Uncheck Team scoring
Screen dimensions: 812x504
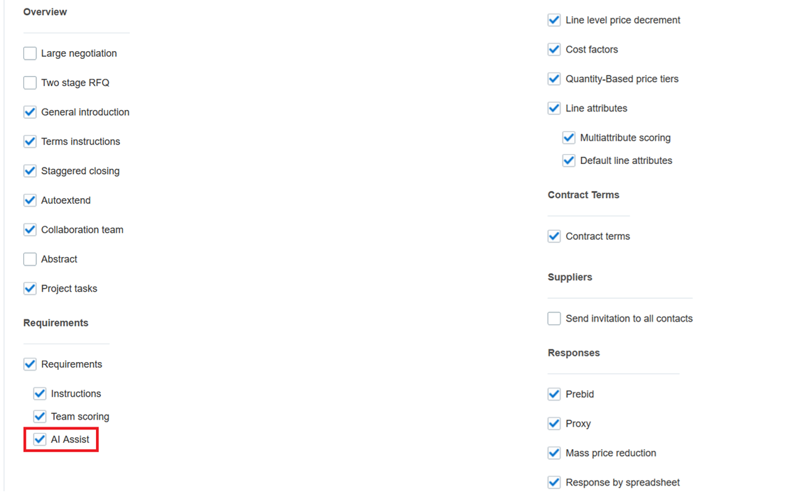[x=40, y=416]
